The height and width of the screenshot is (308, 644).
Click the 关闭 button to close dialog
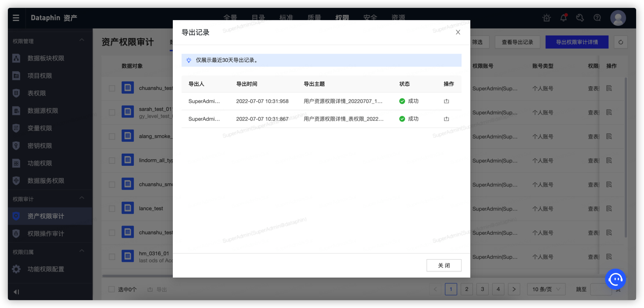point(444,265)
